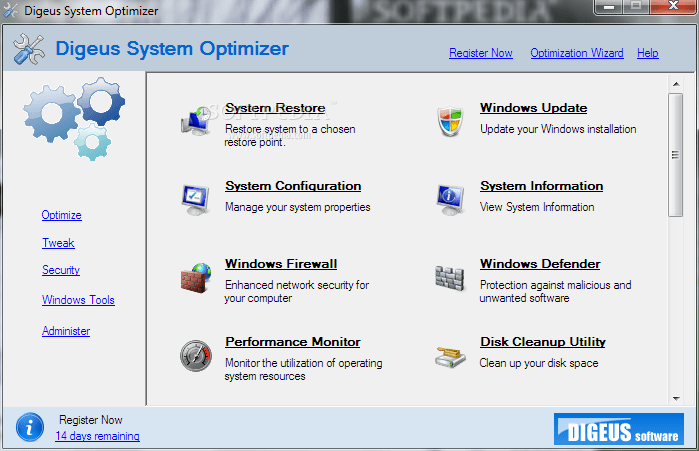Minimize the Digeus System Optimizer window
The height and width of the screenshot is (451, 699).
pos(609,7)
